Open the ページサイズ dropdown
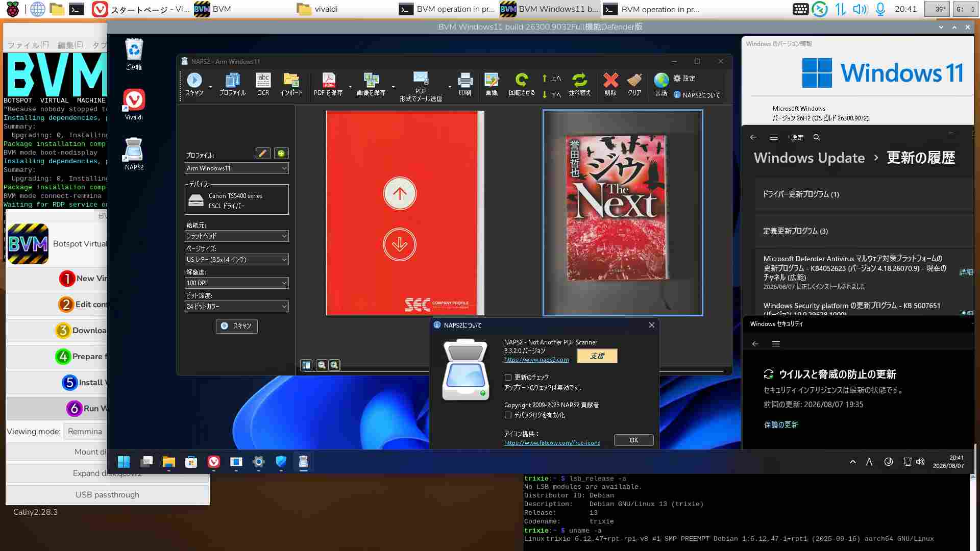The height and width of the screenshot is (551, 980). click(237, 260)
